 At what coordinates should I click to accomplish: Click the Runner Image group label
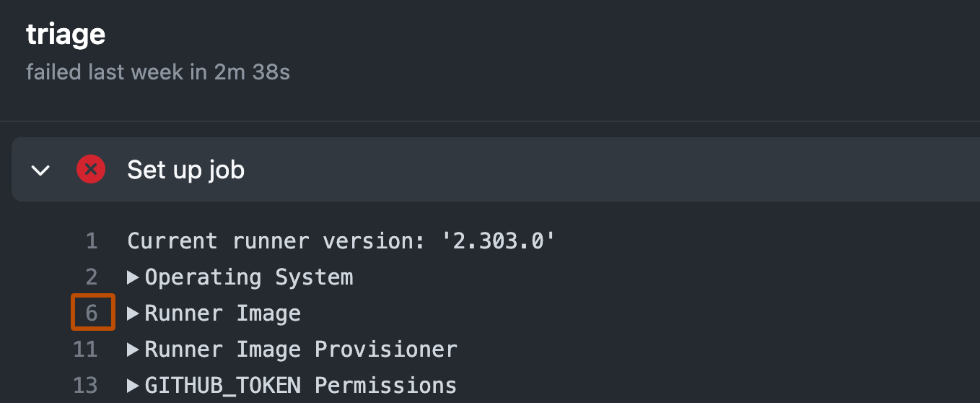tap(223, 313)
